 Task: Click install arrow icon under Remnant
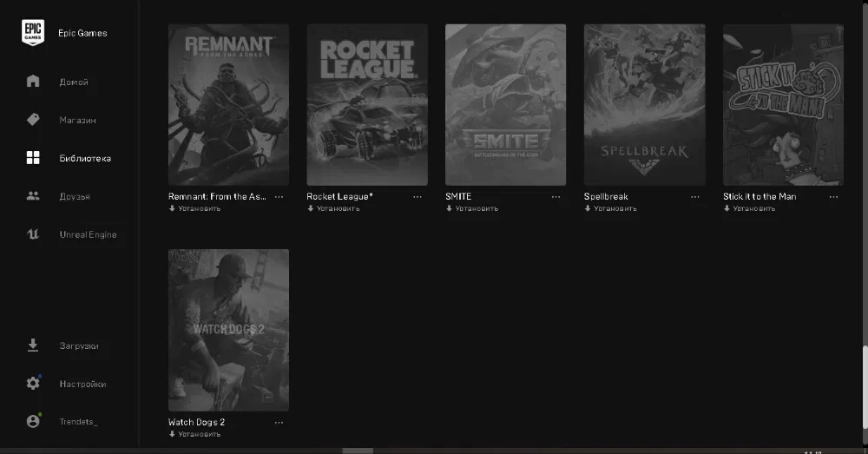click(172, 208)
